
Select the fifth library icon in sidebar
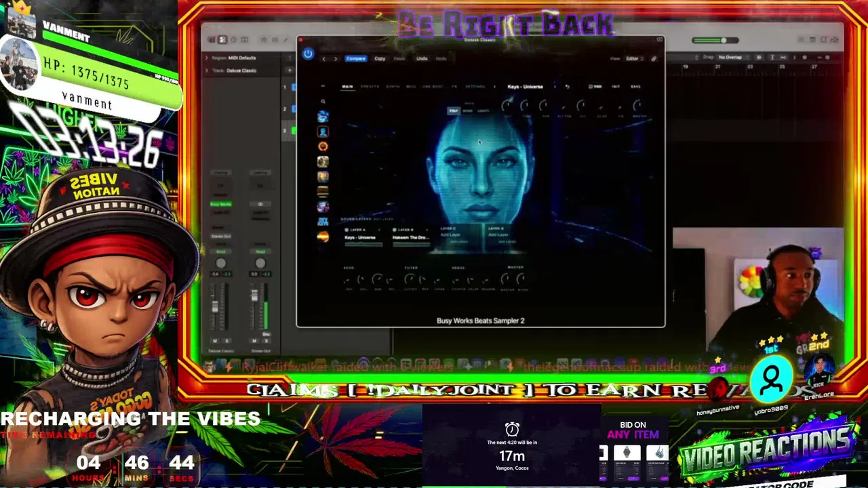(x=323, y=176)
